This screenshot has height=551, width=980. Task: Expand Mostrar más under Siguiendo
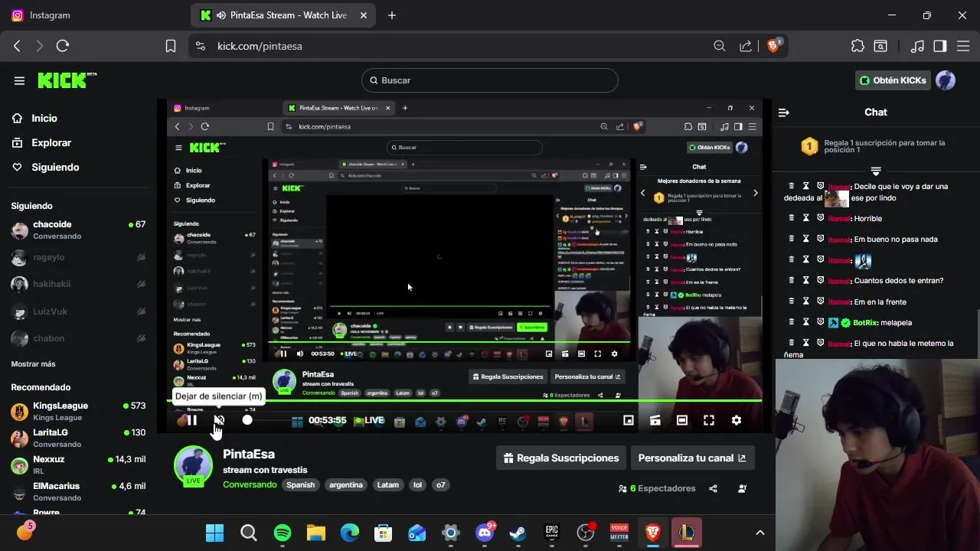point(33,364)
